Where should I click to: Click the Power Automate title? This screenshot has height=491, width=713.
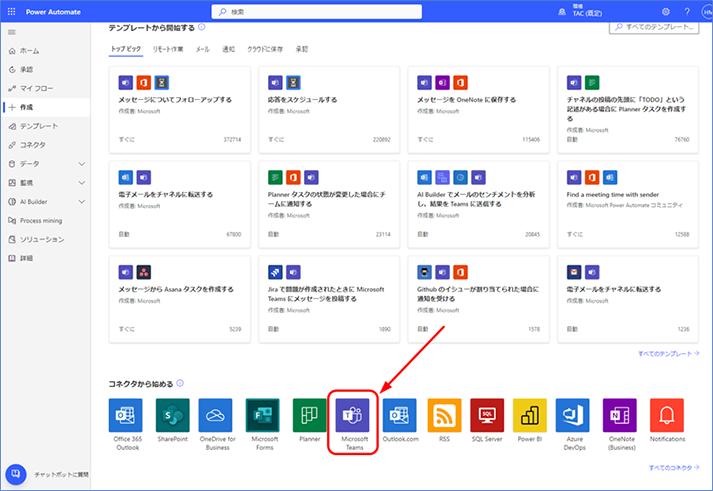click(x=53, y=12)
